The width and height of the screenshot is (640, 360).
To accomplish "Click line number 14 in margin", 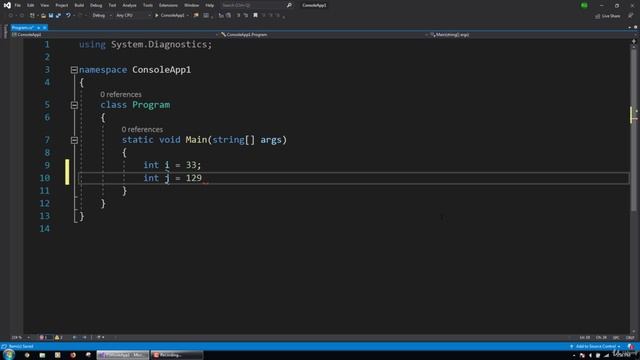I will 44,229.
